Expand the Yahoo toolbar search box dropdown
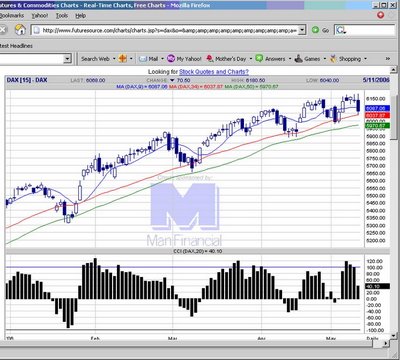The height and width of the screenshot is (360, 400). coord(67,59)
